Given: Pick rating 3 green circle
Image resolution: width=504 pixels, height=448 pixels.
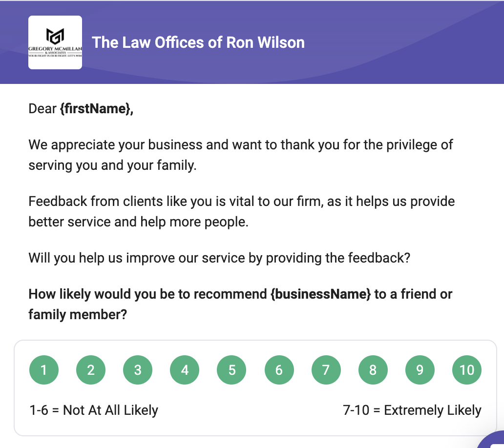Looking at the screenshot, I should tap(138, 370).
